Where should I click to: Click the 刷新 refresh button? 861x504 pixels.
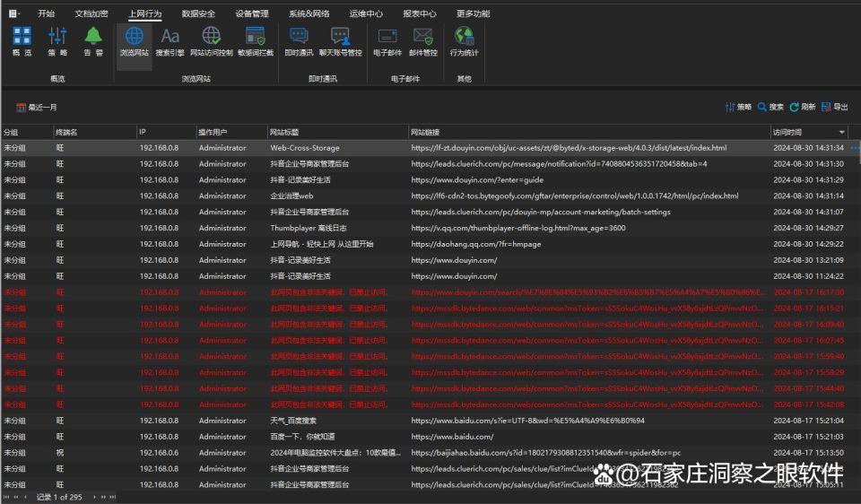point(802,107)
